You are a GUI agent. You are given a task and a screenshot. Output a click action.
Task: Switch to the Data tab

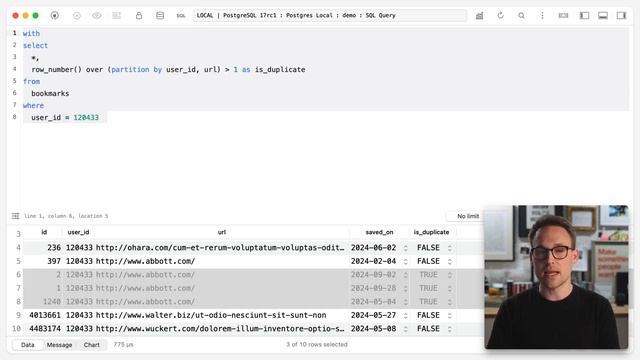[x=27, y=345]
